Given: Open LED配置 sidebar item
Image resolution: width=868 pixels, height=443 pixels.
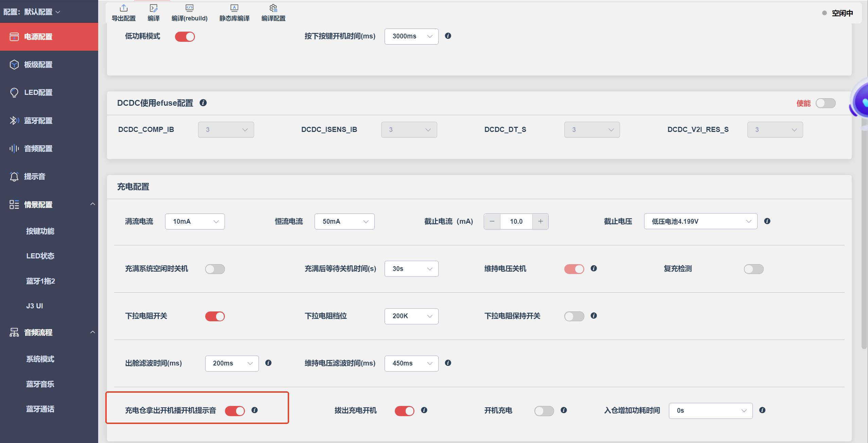Looking at the screenshot, I should [49, 92].
